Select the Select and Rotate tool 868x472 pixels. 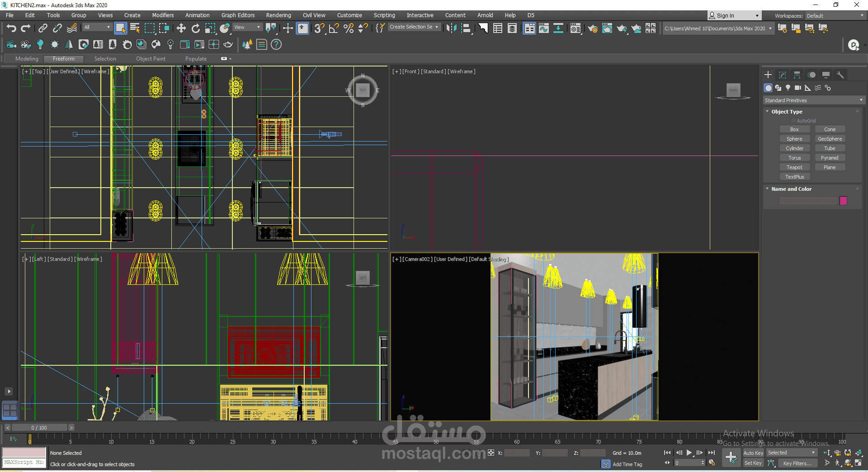pyautogui.click(x=195, y=28)
